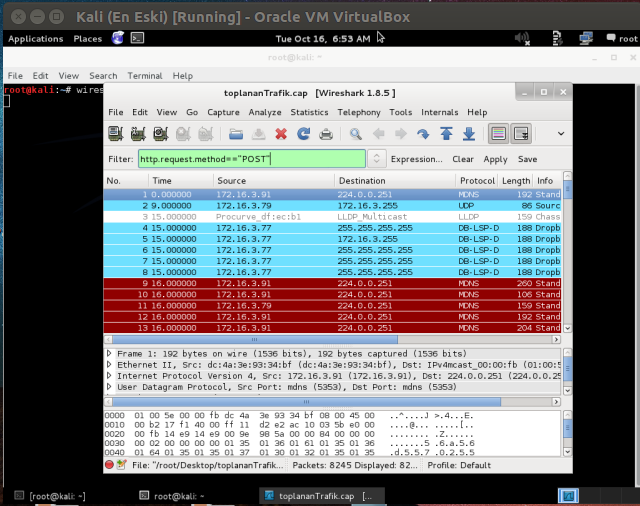Click packet list vertical scrollbar thumb
The image size is (640, 506).
(x=567, y=189)
